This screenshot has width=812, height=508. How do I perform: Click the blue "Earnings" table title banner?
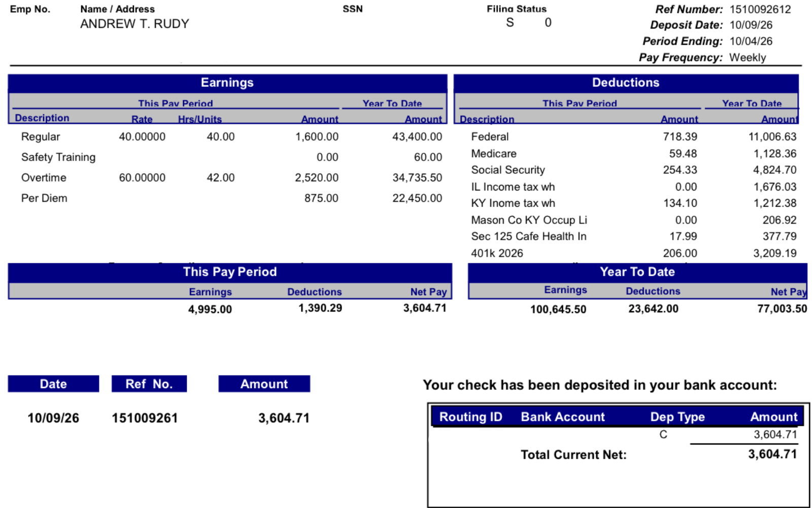point(227,83)
